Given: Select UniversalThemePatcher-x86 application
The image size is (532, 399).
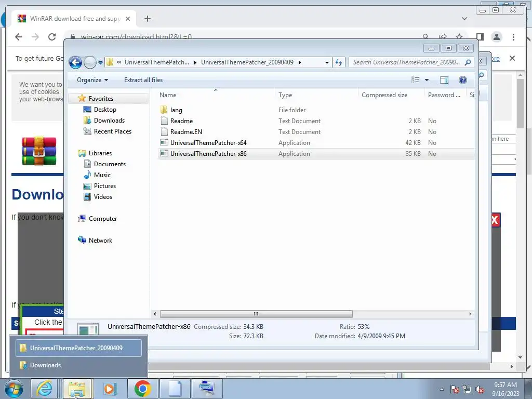Looking at the screenshot, I should click(x=208, y=154).
